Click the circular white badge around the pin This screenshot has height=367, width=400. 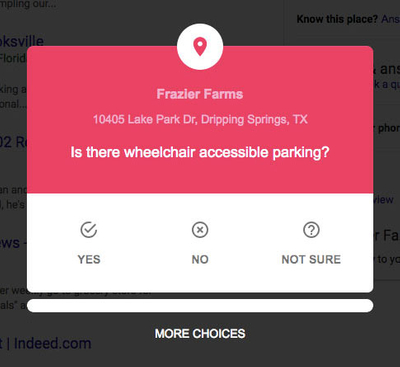[200, 47]
